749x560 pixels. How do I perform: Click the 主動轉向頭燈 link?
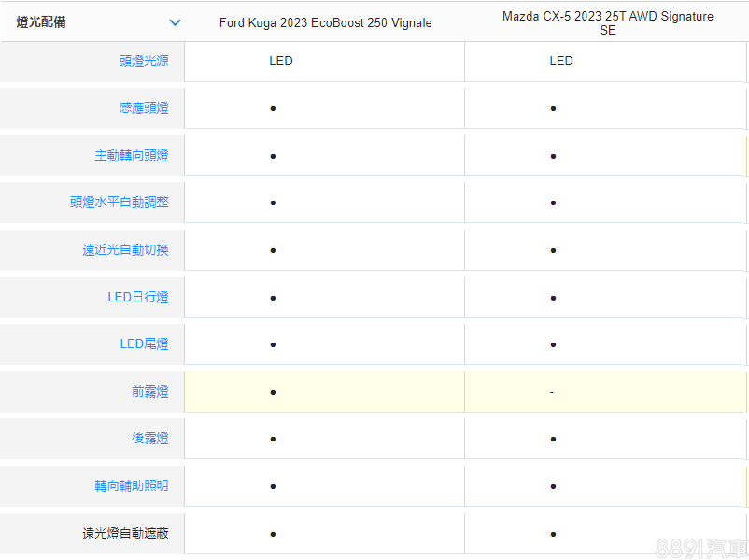click(x=132, y=156)
